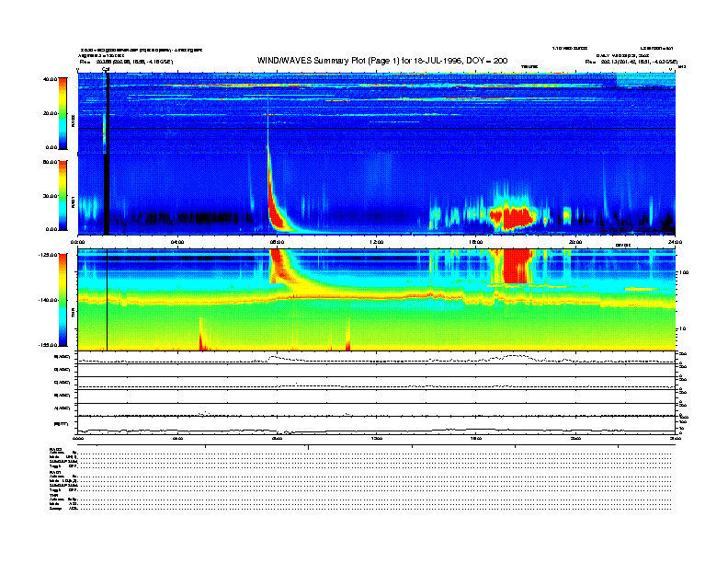Click the 08:00 tick label under RAD1 panel
This screenshot has height=563, width=728.
click(x=277, y=242)
